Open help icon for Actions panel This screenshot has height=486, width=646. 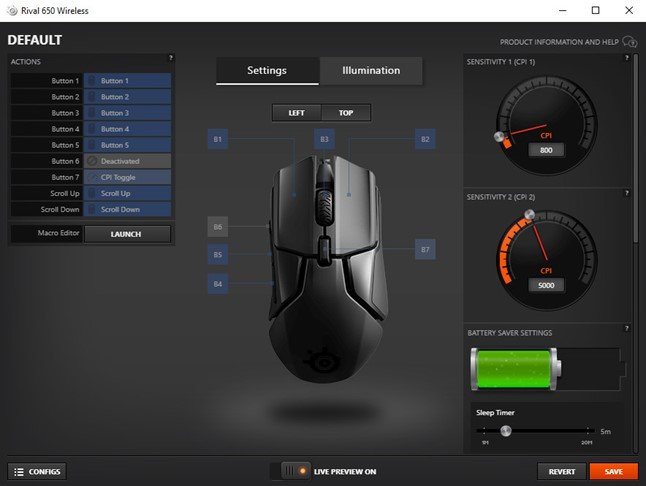point(171,58)
